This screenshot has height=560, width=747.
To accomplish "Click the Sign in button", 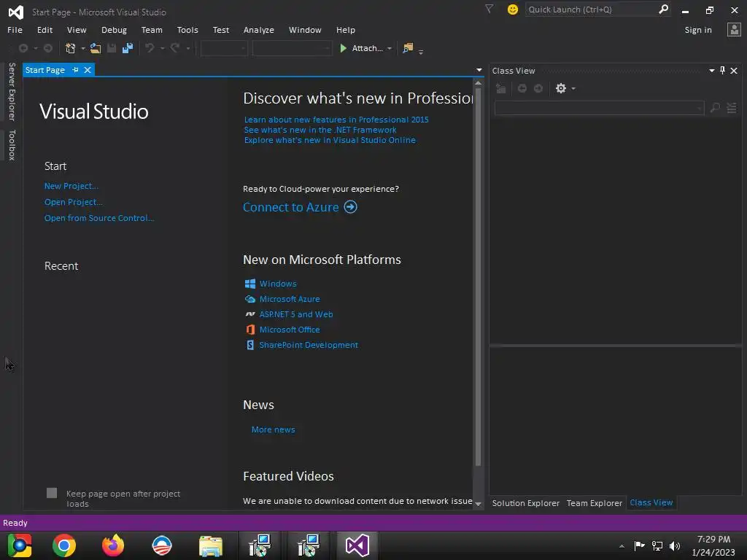I will point(698,29).
